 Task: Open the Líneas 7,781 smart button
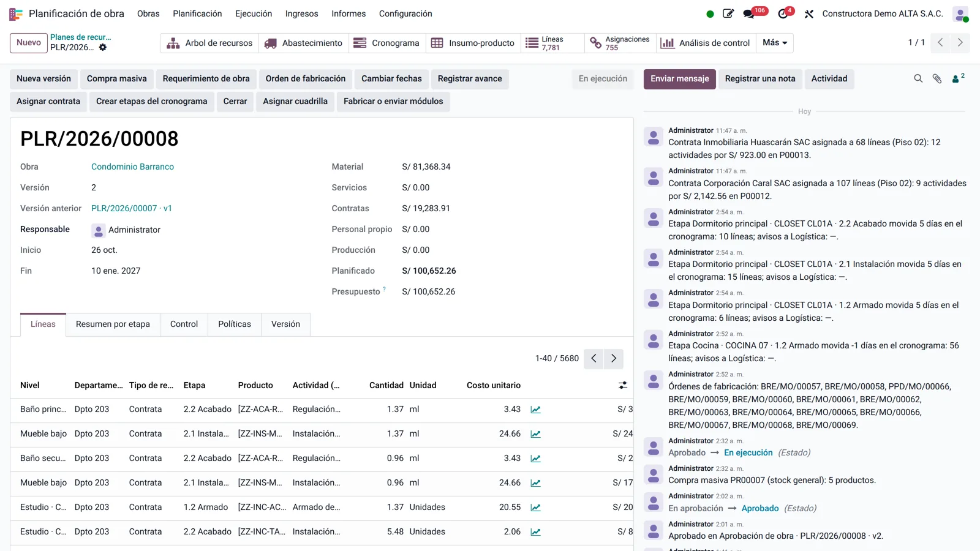coord(552,43)
